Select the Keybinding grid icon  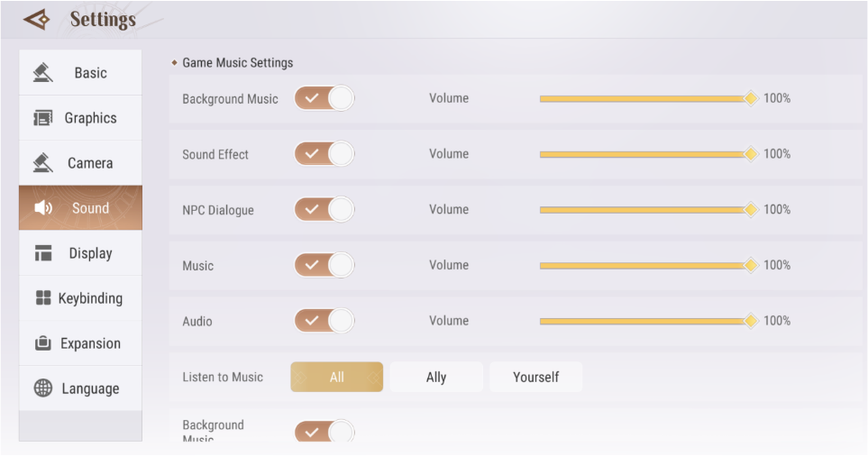click(43, 298)
